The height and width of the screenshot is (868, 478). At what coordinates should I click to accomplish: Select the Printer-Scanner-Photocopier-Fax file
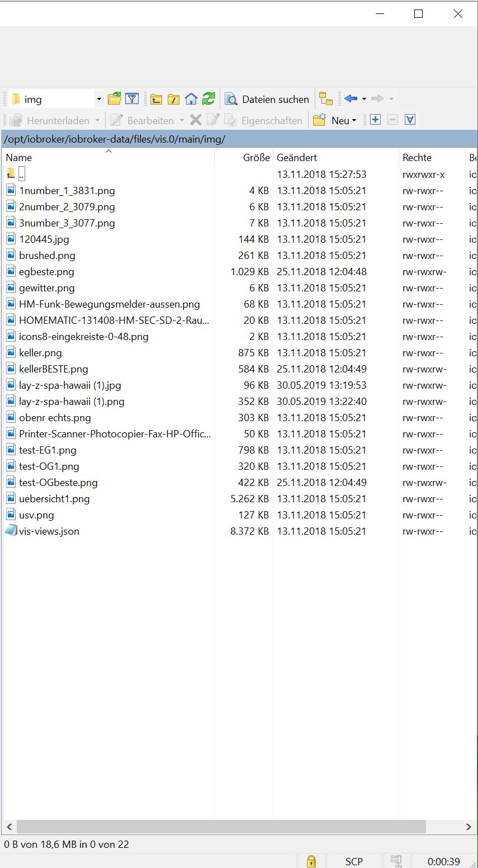(115, 434)
